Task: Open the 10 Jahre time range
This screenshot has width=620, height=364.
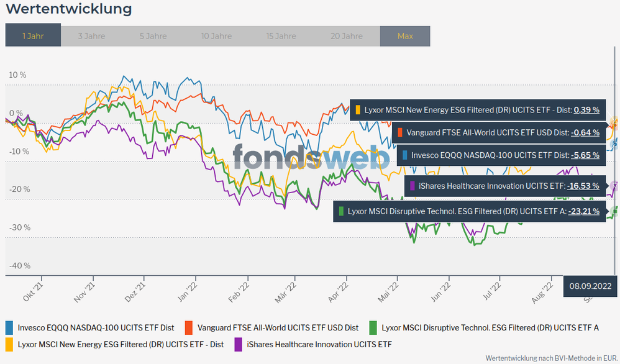Action: click(x=216, y=36)
